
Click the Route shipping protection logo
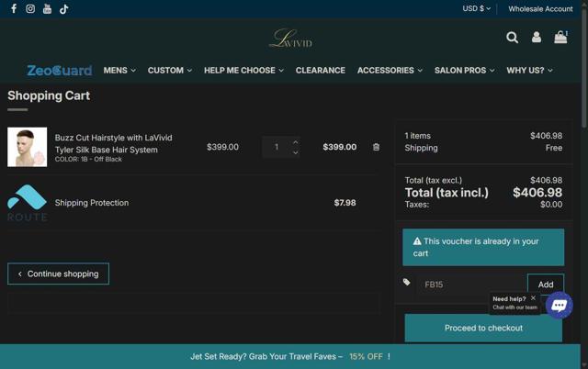(27, 202)
